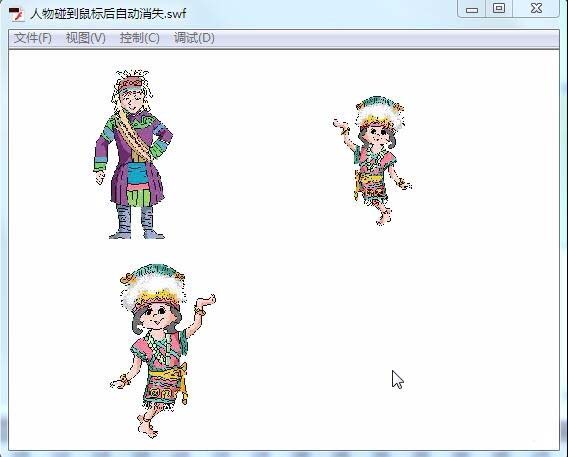Image resolution: width=568 pixels, height=457 pixels.
Task: Open the 控制(C) menu
Action: [x=139, y=38]
